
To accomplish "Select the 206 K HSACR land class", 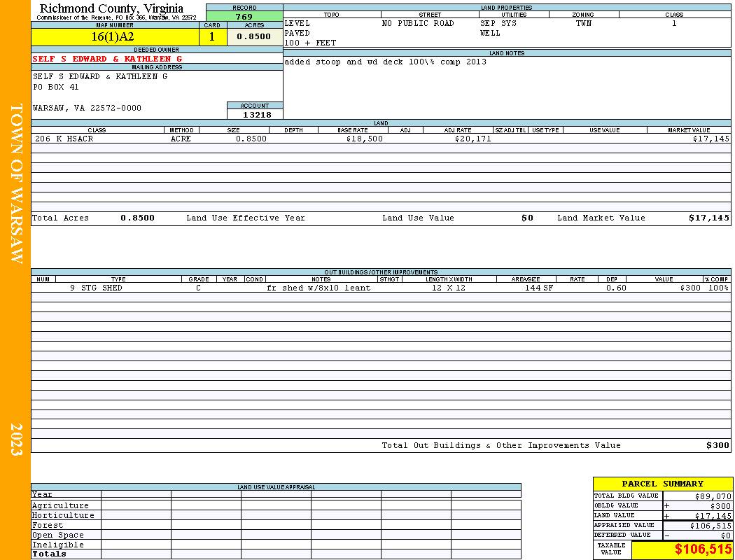I will (64, 139).
